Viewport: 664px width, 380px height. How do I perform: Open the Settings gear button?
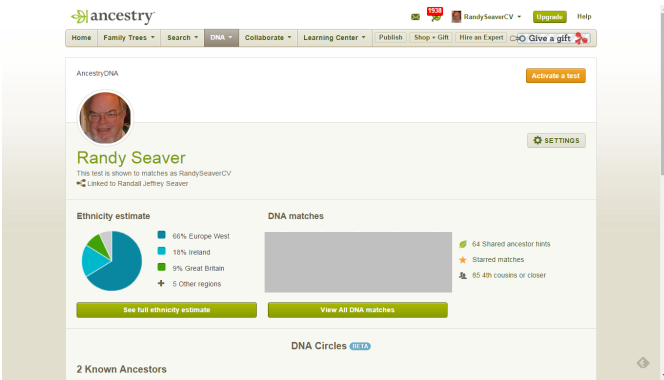point(556,141)
